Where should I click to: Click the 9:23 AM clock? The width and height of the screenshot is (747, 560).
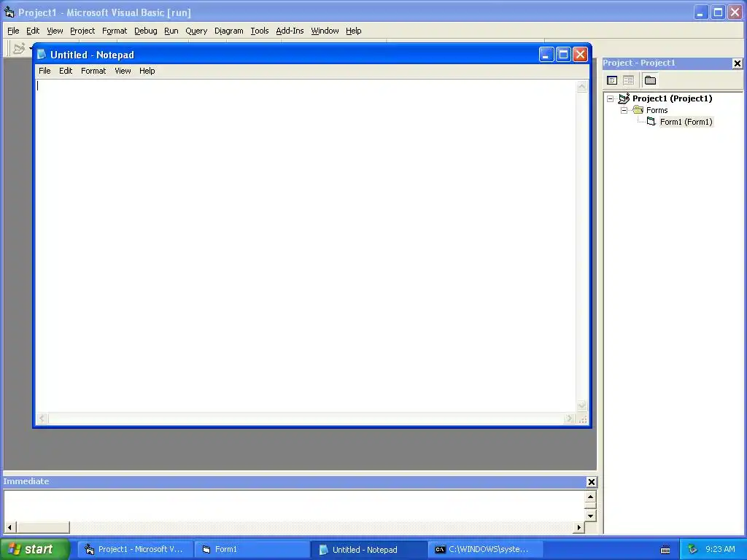point(720,550)
